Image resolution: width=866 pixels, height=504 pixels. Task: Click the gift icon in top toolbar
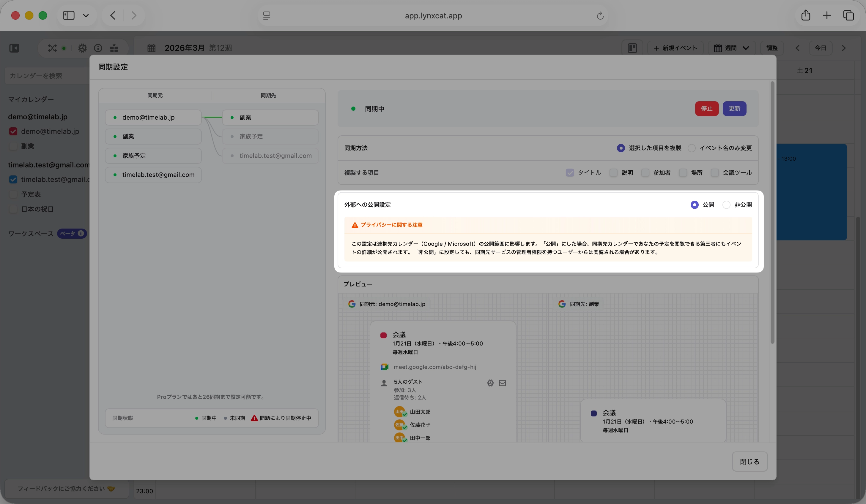pyautogui.click(x=114, y=48)
